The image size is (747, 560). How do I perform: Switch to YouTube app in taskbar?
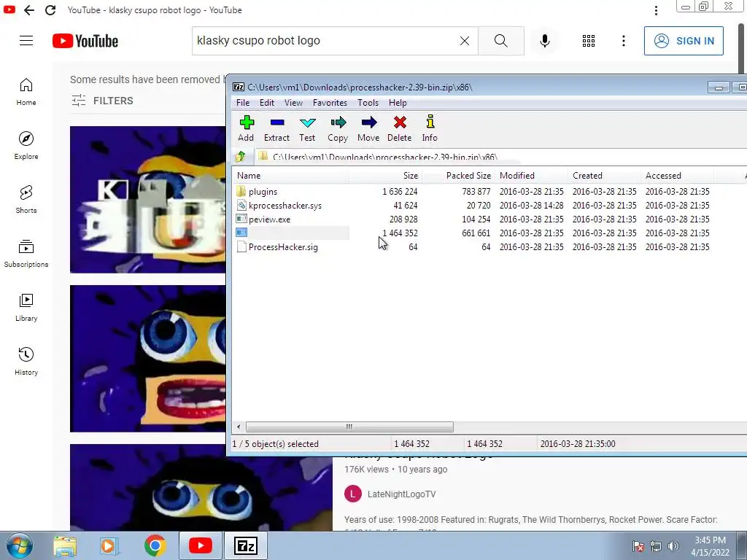(201, 545)
